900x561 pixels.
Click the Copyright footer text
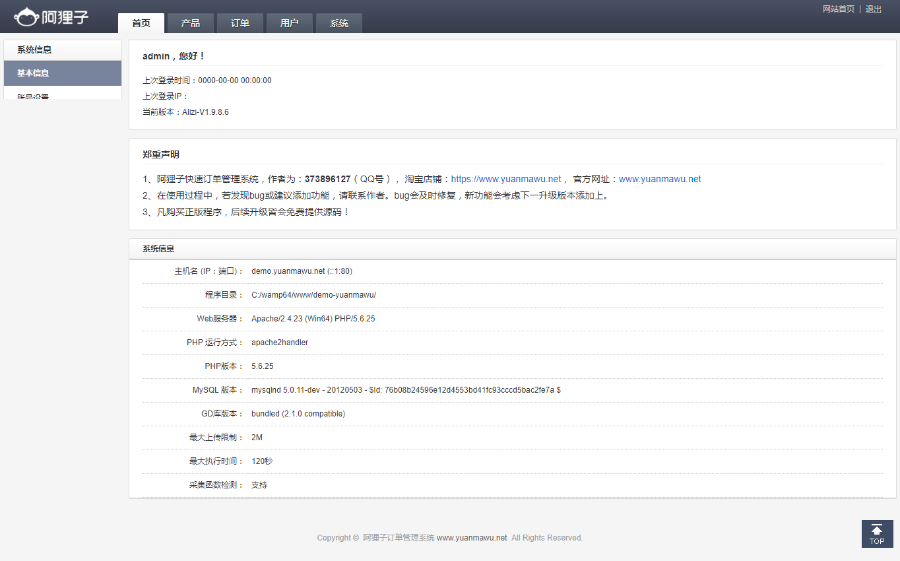click(449, 538)
